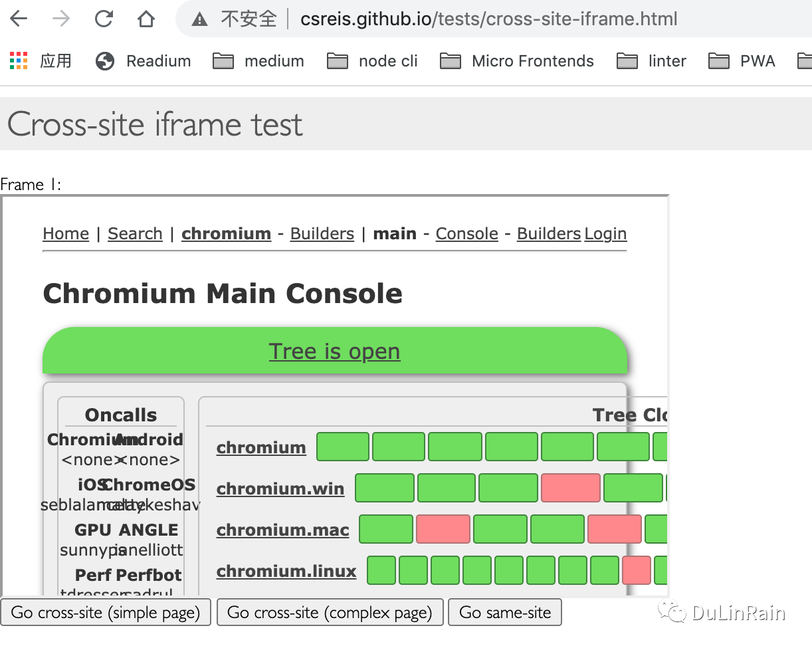Screen dimensions: 812x646
Task: Click Go cross-site (simple page) button
Action: pos(106,612)
